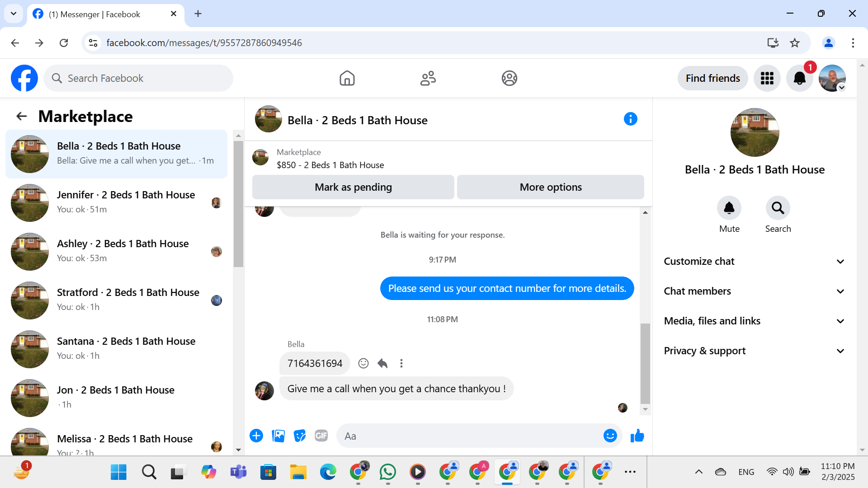
Task: Bookmark this page with the star icon
Action: (x=795, y=43)
